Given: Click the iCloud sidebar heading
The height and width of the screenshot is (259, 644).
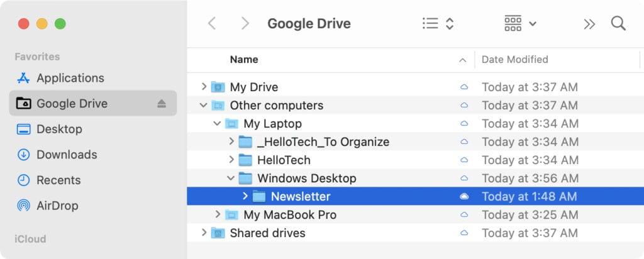Looking at the screenshot, I should (30, 239).
